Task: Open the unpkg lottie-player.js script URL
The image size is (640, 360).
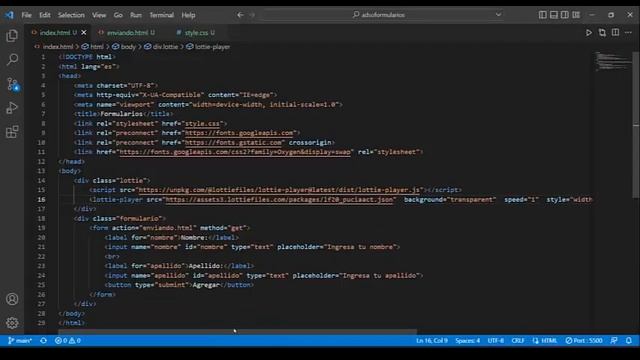Action: (279, 190)
